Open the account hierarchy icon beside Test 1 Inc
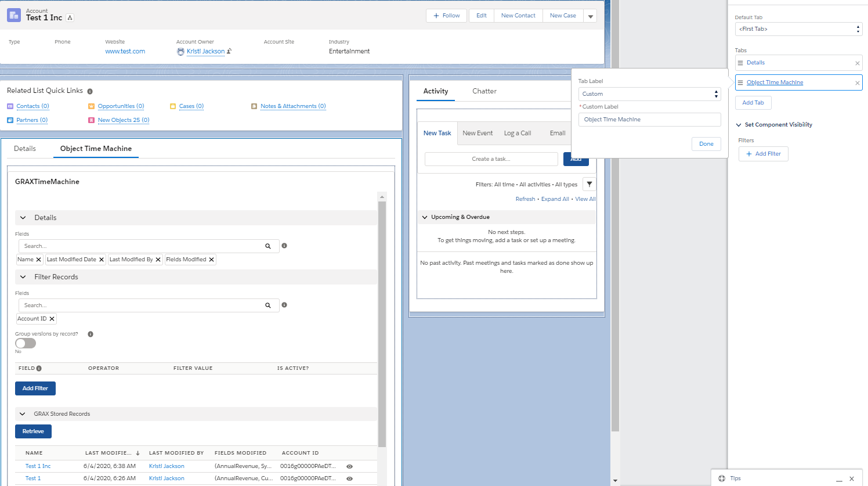868x486 pixels. point(70,18)
